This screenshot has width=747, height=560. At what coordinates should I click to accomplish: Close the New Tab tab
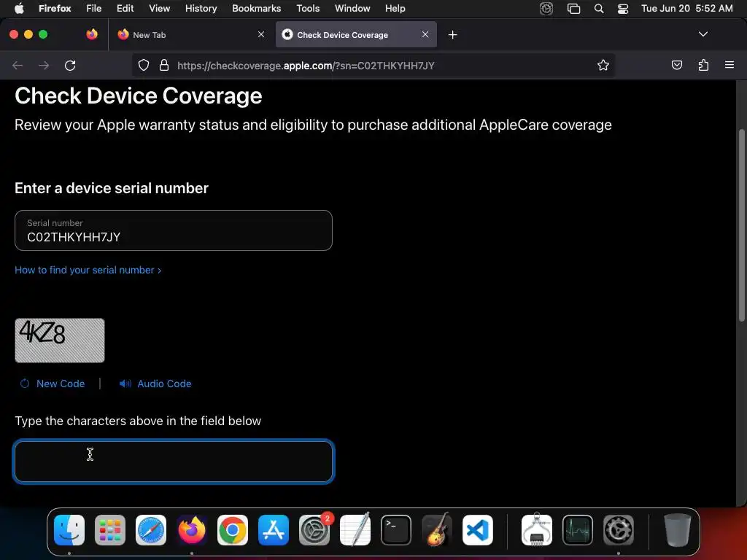pos(261,34)
